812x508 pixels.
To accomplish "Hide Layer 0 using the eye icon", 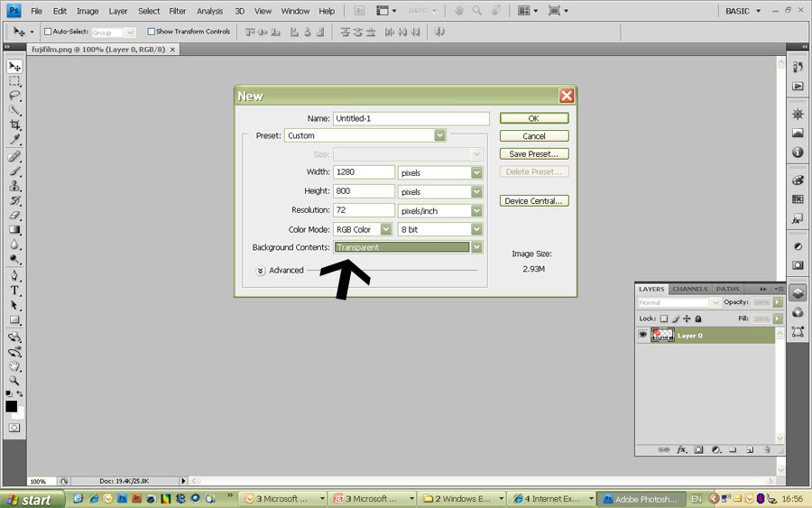I will coord(643,335).
